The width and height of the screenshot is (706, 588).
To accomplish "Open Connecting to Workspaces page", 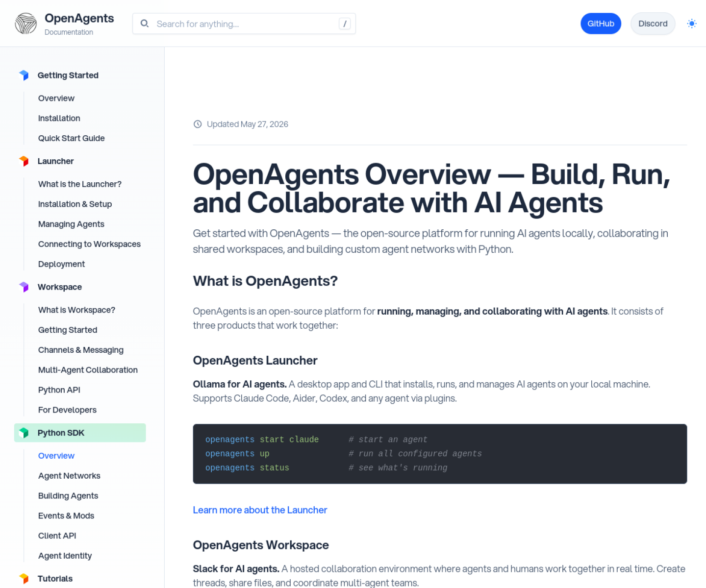I will pos(89,244).
